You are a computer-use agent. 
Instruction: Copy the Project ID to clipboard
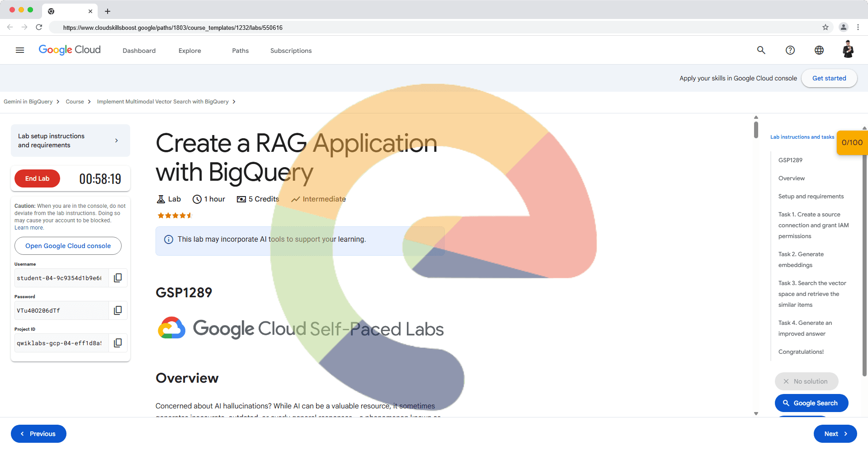coord(118,343)
